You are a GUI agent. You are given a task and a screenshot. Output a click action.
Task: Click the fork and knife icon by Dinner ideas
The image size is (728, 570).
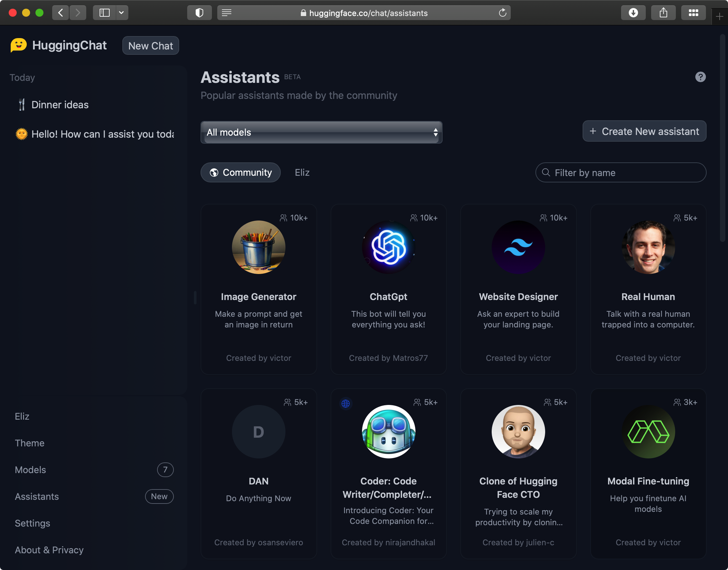pos(22,105)
